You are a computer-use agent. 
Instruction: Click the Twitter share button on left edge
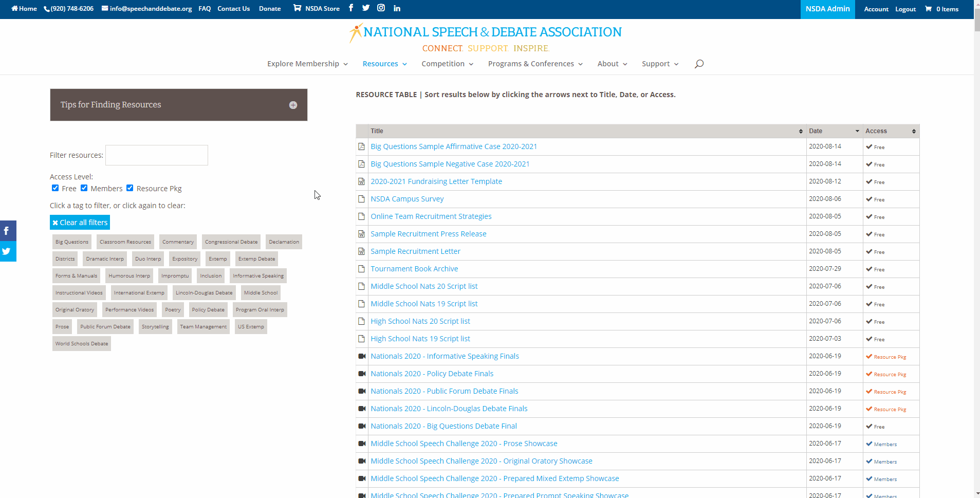pyautogui.click(x=7, y=251)
